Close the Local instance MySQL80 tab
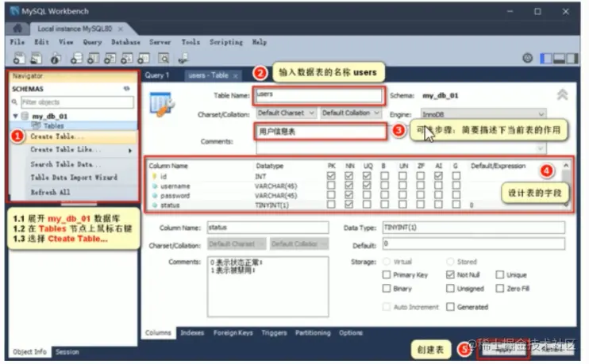Image resolution: width=589 pixels, height=364 pixels. pyautogui.click(x=121, y=29)
